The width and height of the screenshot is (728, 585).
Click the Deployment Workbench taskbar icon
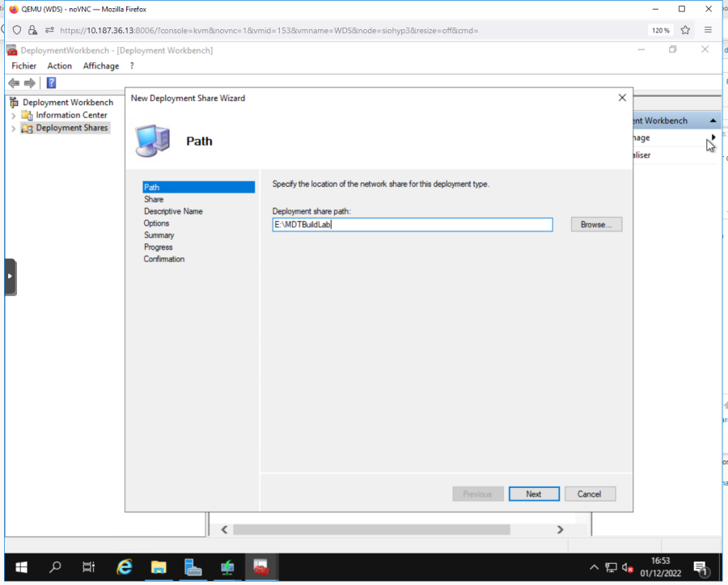(261, 567)
